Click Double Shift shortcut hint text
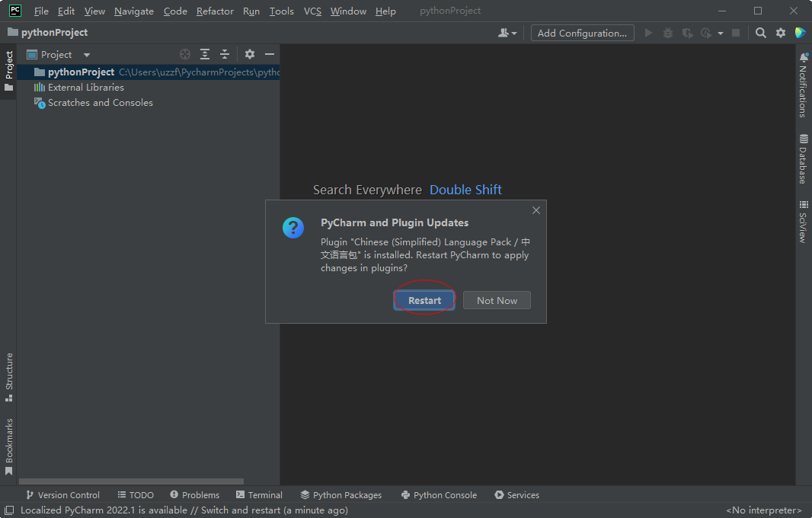 465,190
